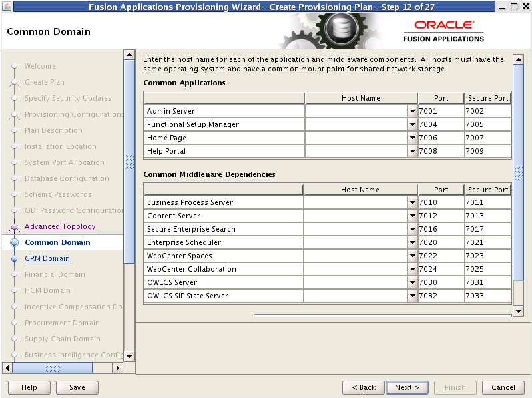Open WebCenter Collaboration host dropdown
This screenshot has height=398, width=532.
pyautogui.click(x=413, y=269)
